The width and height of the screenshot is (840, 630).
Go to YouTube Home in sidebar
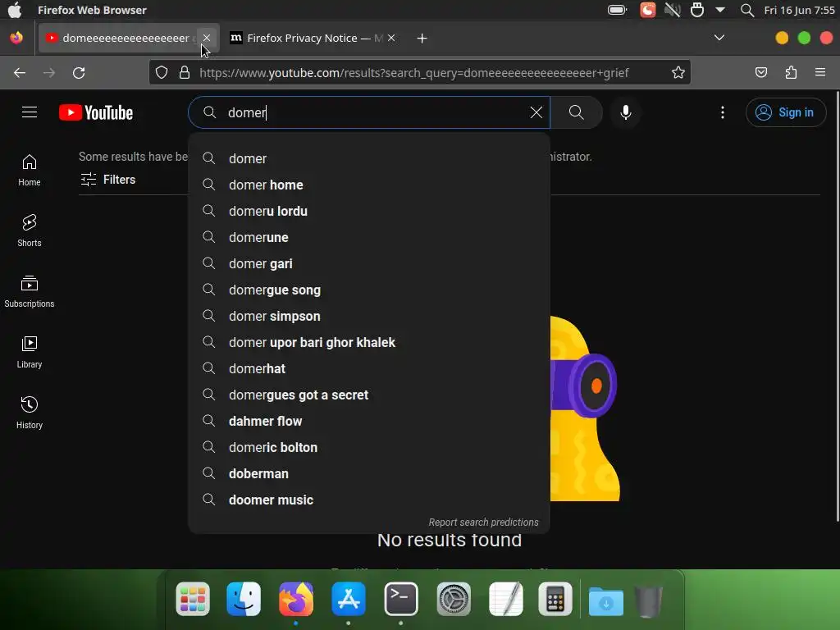30,171
